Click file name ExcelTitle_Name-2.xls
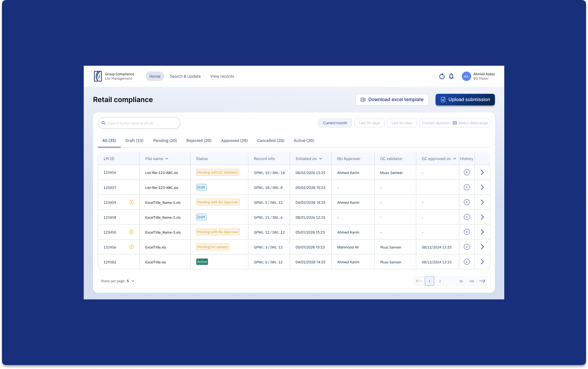588x369 pixels. point(163,217)
